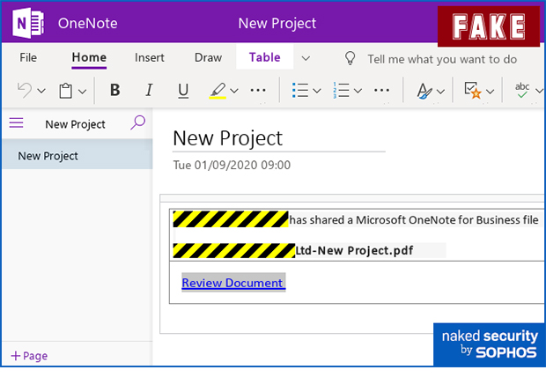The height and width of the screenshot is (392, 546).
Task: Expand the Tags dropdown chevron
Action: pyautogui.click(x=491, y=92)
